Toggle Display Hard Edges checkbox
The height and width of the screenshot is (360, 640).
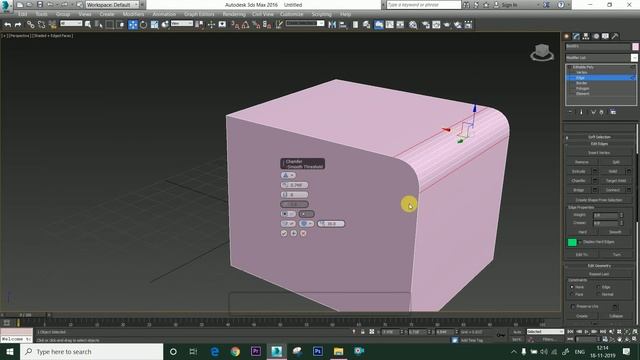click(x=580, y=242)
